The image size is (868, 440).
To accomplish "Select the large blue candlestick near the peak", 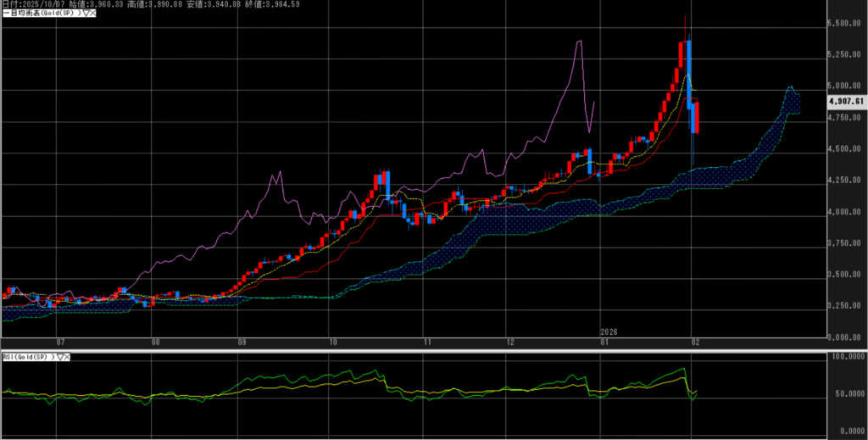I will pyautogui.click(x=689, y=70).
